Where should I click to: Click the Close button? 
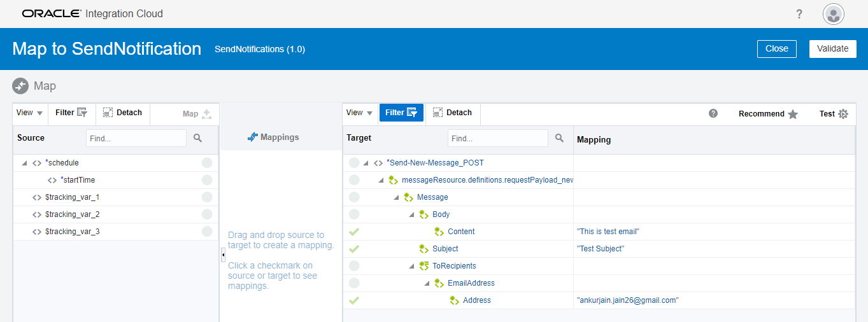click(777, 48)
